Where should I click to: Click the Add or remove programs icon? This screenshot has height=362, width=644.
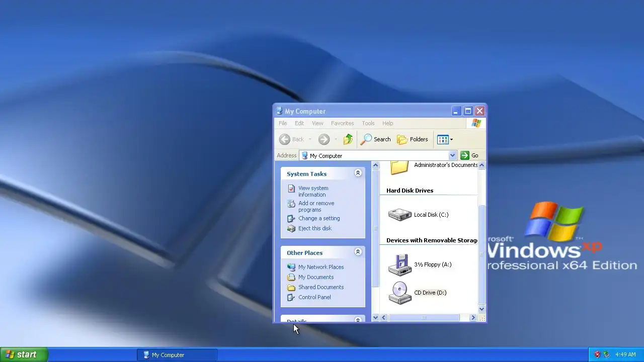[291, 204]
